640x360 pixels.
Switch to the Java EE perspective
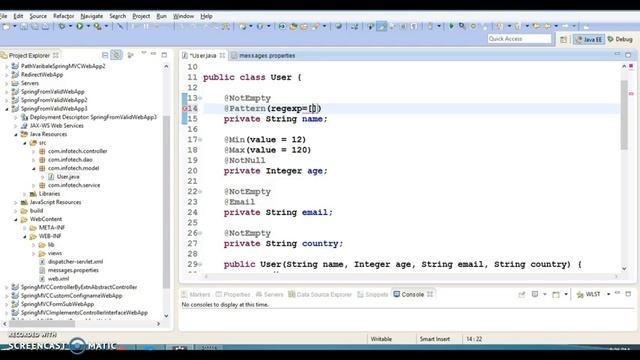tap(589, 40)
